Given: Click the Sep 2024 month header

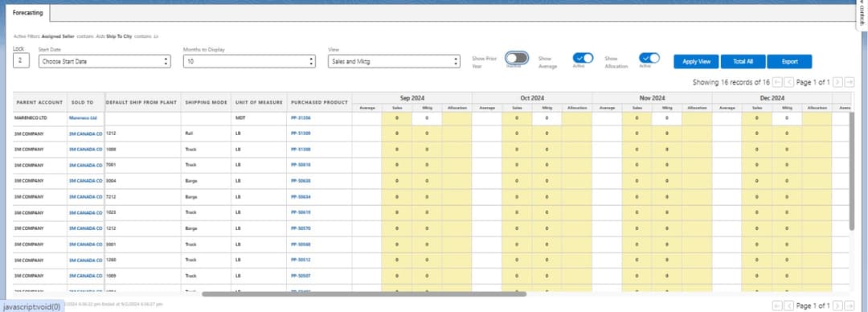Looking at the screenshot, I should (411, 98).
